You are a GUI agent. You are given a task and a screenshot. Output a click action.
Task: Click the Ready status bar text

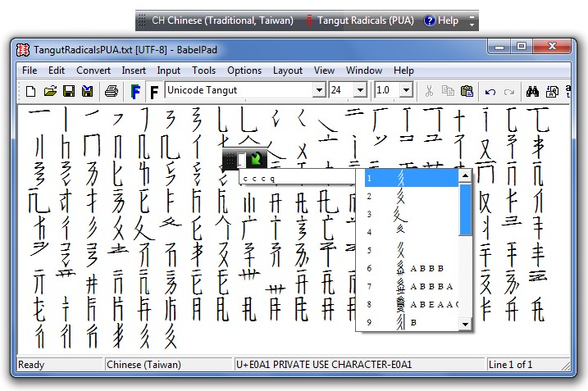click(x=31, y=365)
